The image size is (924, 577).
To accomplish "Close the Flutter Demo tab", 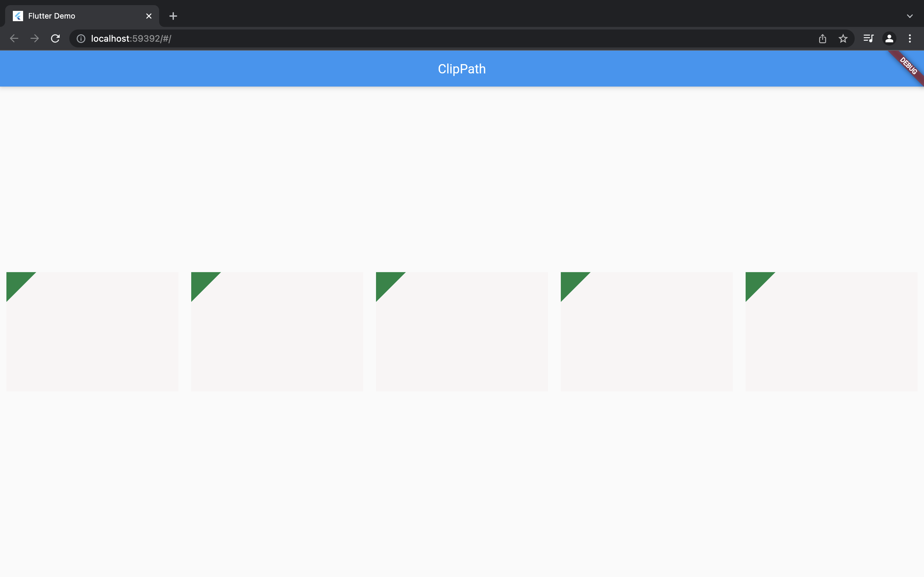I will (x=149, y=16).
